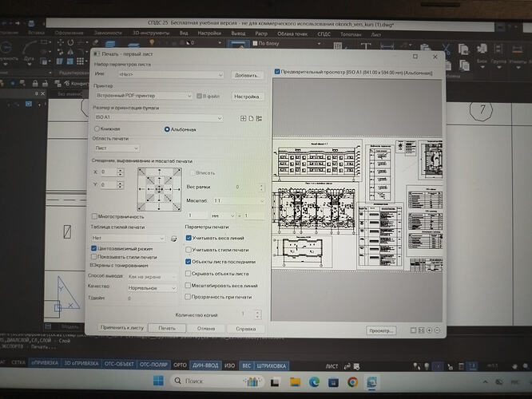The height and width of the screenshot is (399, 532).
Task: Expand the ISO A1 paper size dropdown
Action: (x=158, y=117)
